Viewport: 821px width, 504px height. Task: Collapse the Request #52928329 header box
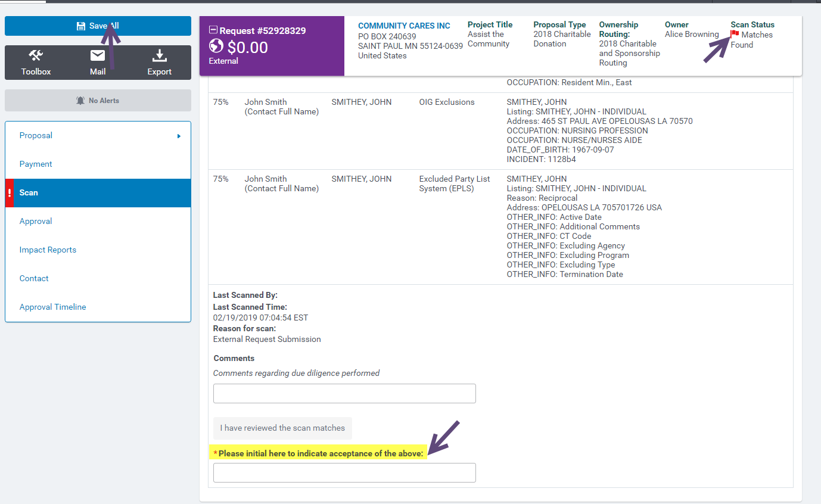(x=213, y=30)
